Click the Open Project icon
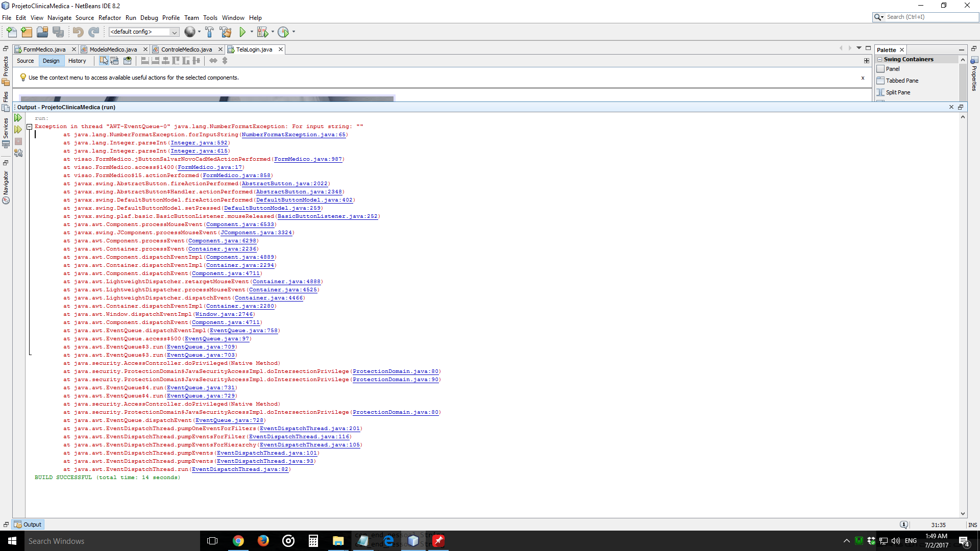The width and height of the screenshot is (980, 551). coord(42,32)
